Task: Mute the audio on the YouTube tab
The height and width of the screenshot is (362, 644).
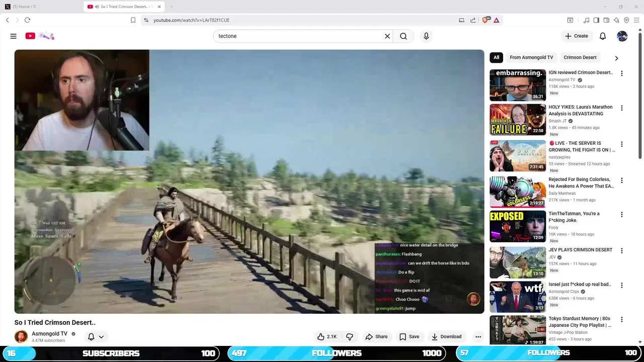Action: 97,7
